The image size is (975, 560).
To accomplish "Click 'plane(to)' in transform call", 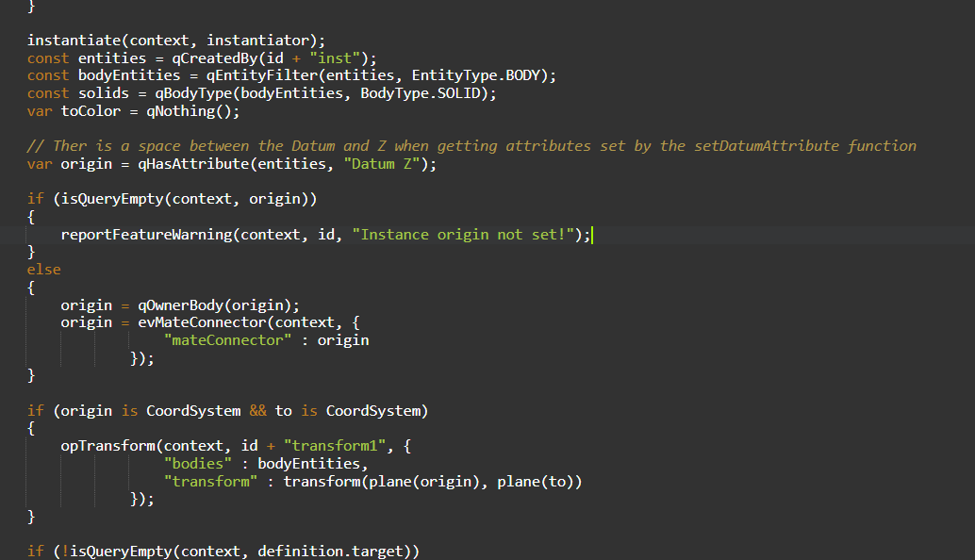I will (536, 483).
